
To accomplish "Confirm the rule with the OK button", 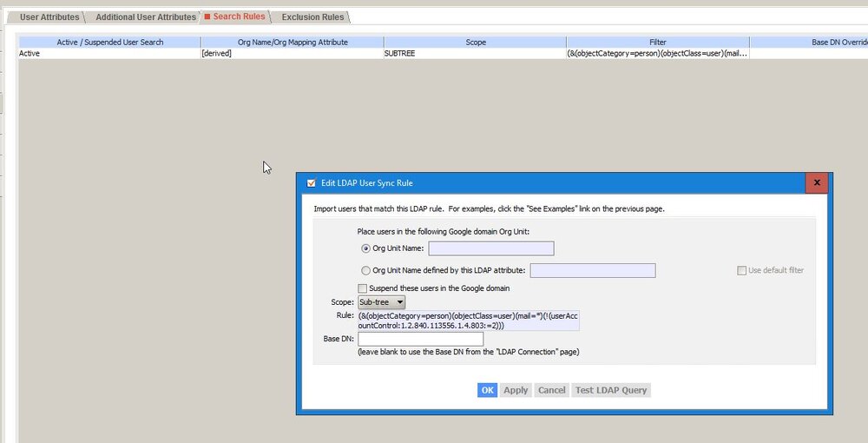I will 487,390.
